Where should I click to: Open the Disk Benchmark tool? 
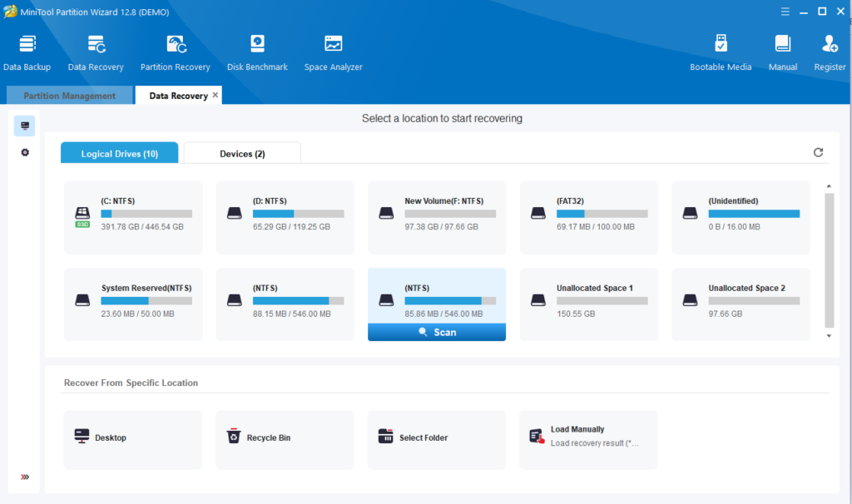(257, 52)
